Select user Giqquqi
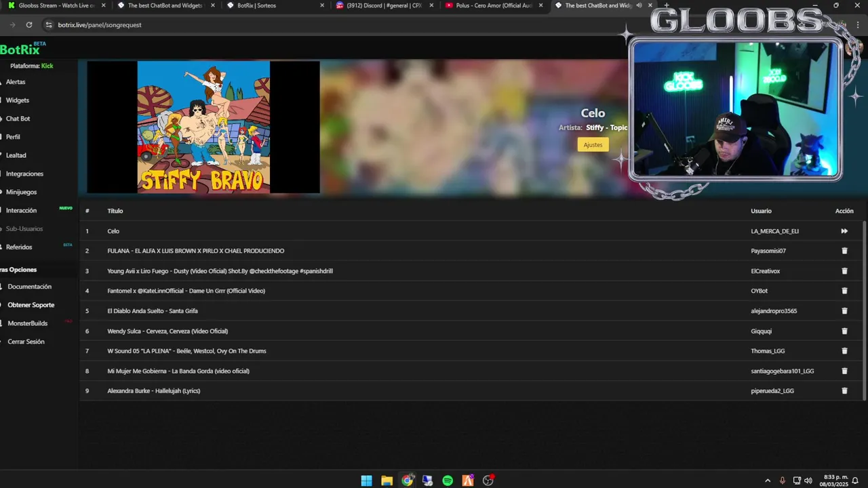 click(x=762, y=331)
